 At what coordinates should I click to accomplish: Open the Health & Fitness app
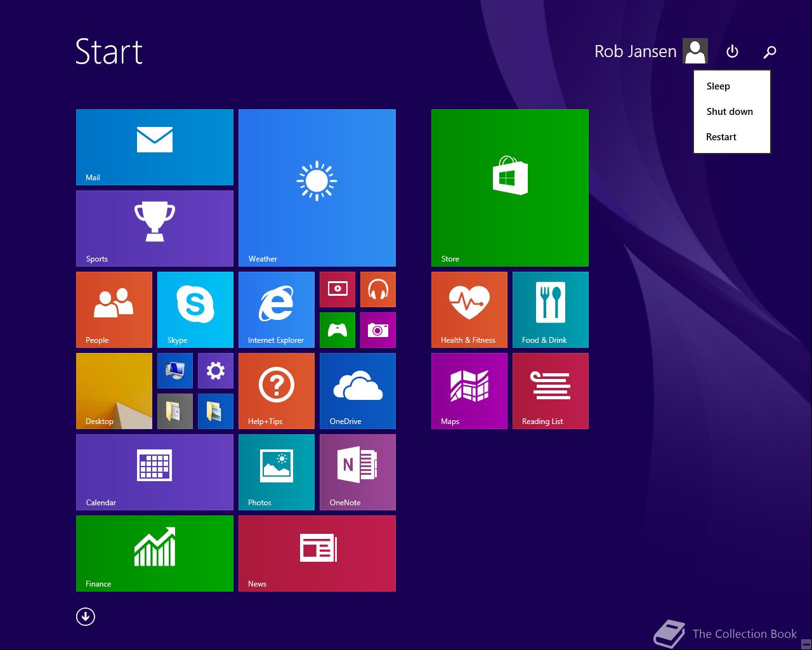(x=469, y=309)
